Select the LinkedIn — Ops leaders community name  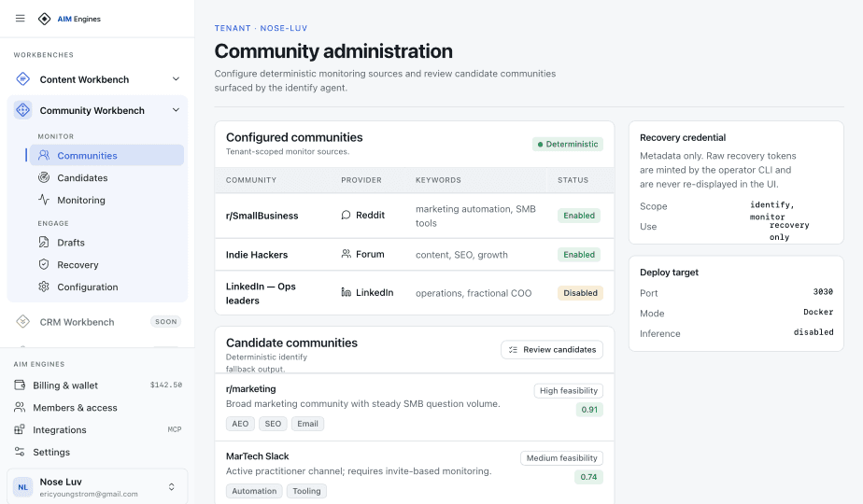pos(261,293)
